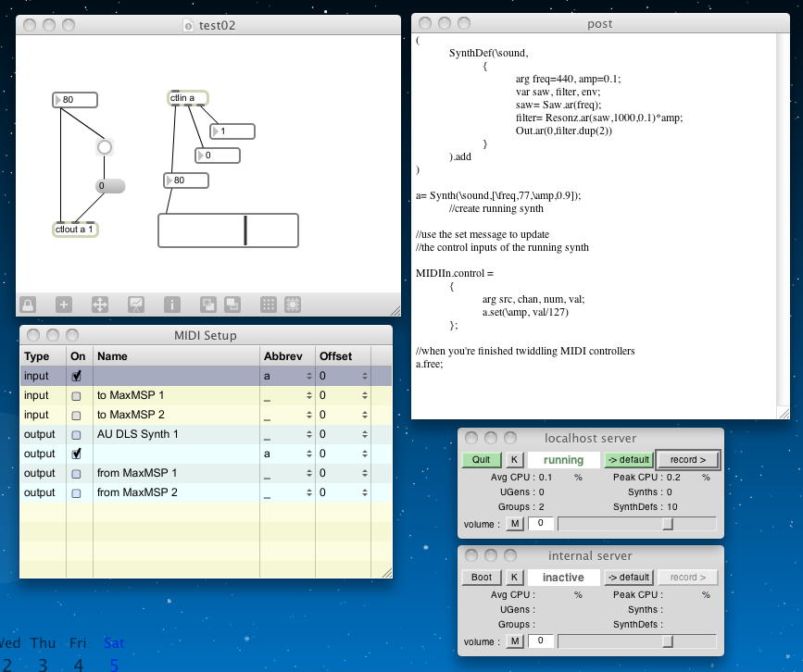Click the Type column header in MIDI Setup
The height and width of the screenshot is (672, 803).
tap(37, 356)
